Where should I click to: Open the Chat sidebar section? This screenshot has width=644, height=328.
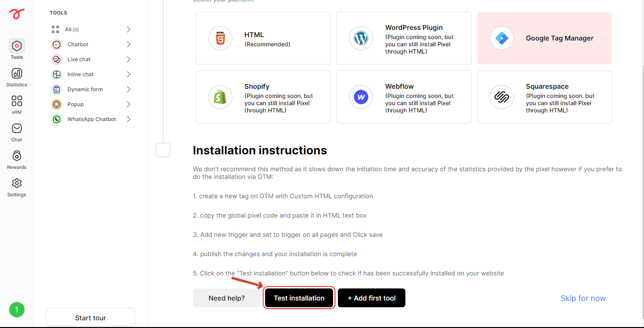point(16,132)
